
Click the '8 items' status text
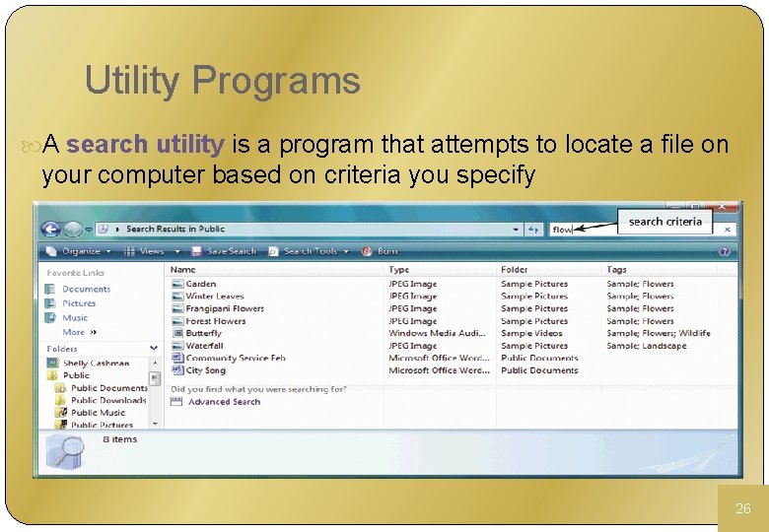pos(119,439)
